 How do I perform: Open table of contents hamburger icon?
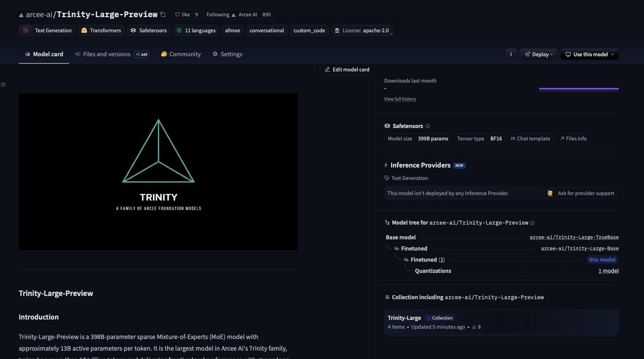coord(3,85)
